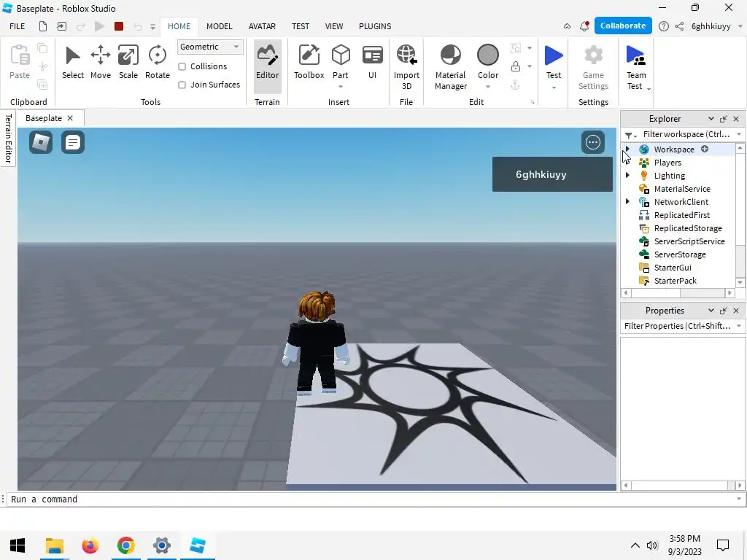Open the Windows Start menu
747x560 pixels.
pos(18,545)
